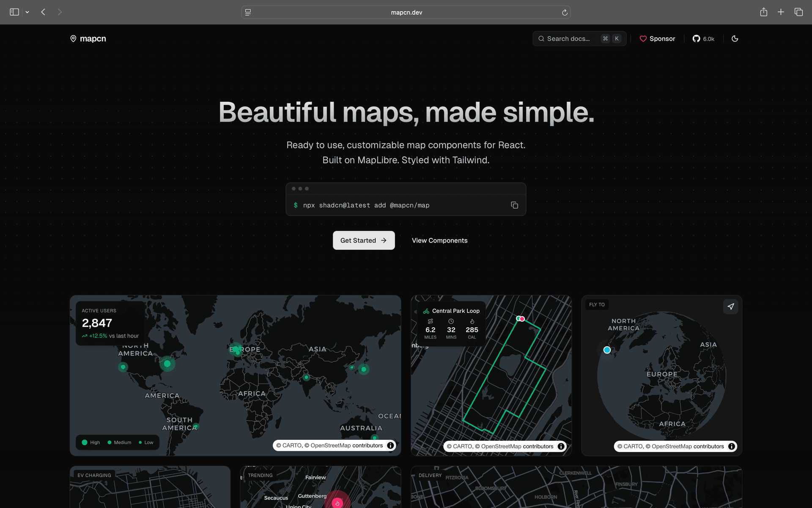This screenshot has width=812, height=508.
Task: Go back to previous page
Action: 43,12
